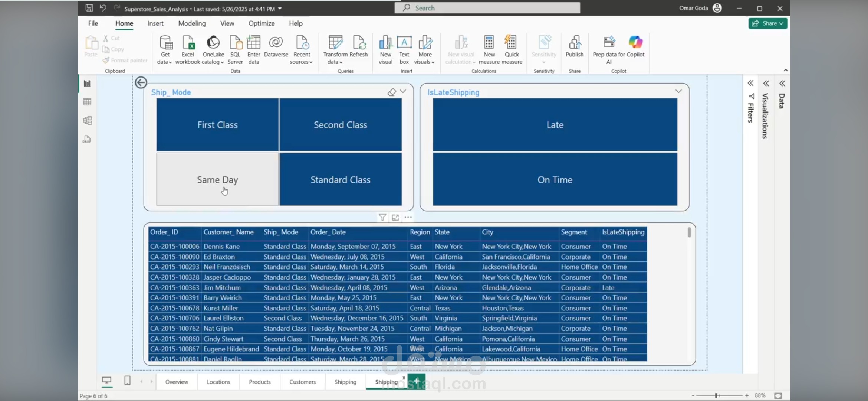This screenshot has height=401, width=868.
Task: Insert a New visual
Action: [x=385, y=50]
